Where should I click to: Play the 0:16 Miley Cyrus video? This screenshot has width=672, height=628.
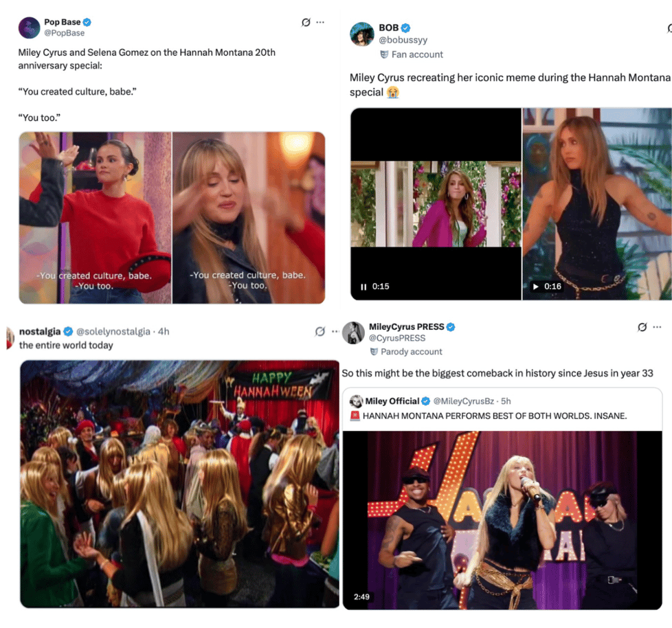[536, 287]
